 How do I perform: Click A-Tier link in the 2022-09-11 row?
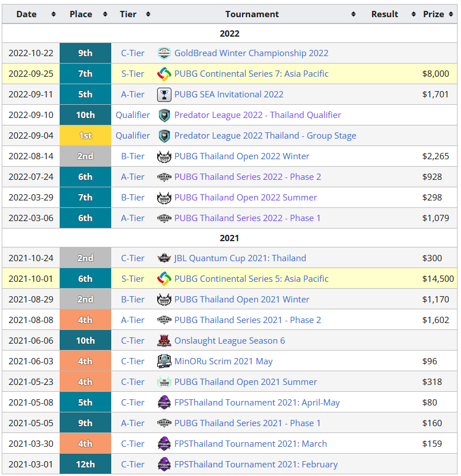pos(133,95)
